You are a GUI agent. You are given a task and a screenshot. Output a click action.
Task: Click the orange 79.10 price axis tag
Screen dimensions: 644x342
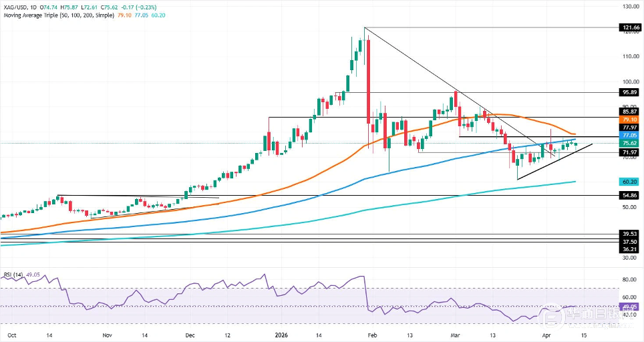tap(627, 120)
